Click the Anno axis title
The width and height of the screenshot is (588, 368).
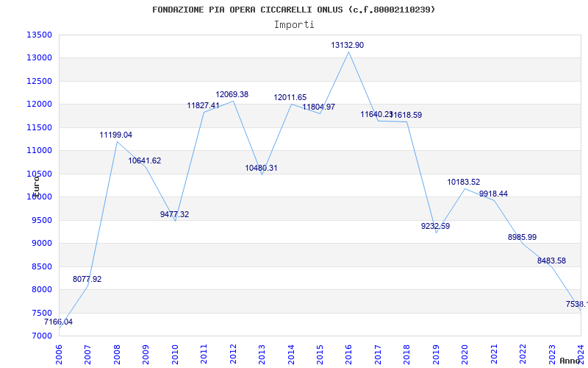click(570, 361)
